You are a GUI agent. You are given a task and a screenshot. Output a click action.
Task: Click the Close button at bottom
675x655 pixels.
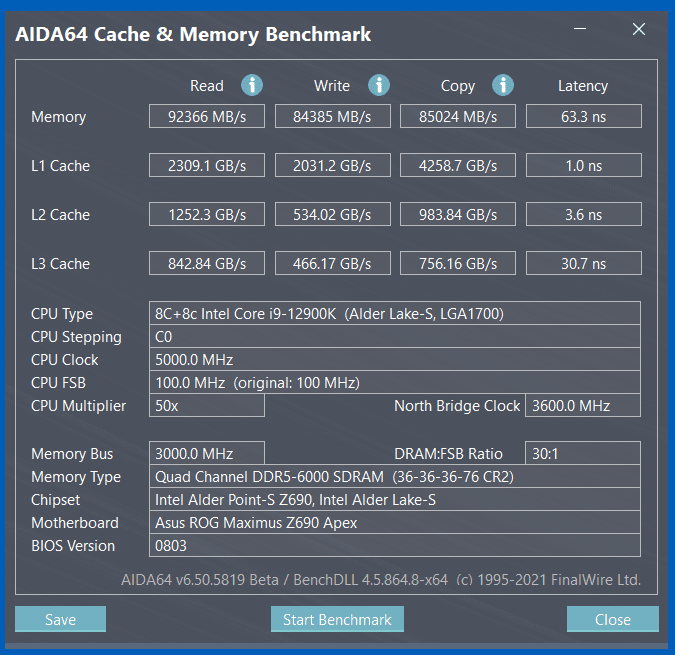tap(613, 619)
